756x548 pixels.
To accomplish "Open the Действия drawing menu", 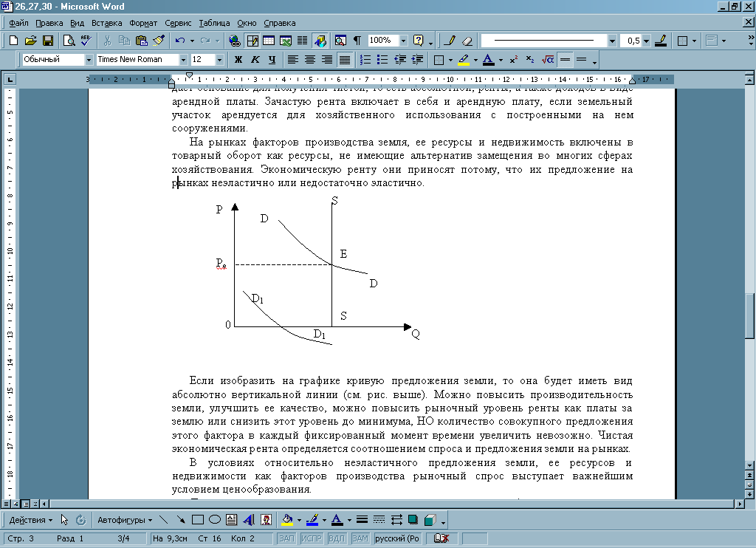I will pos(31,520).
